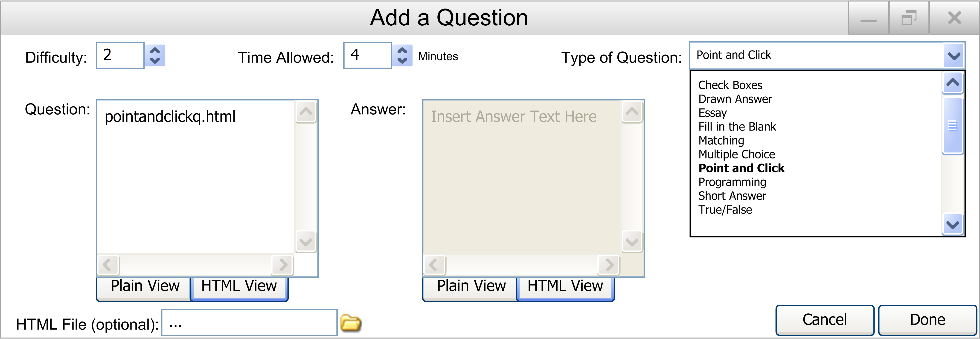The image size is (980, 339).
Task: Focus the HTML File optional input field
Action: [249, 323]
